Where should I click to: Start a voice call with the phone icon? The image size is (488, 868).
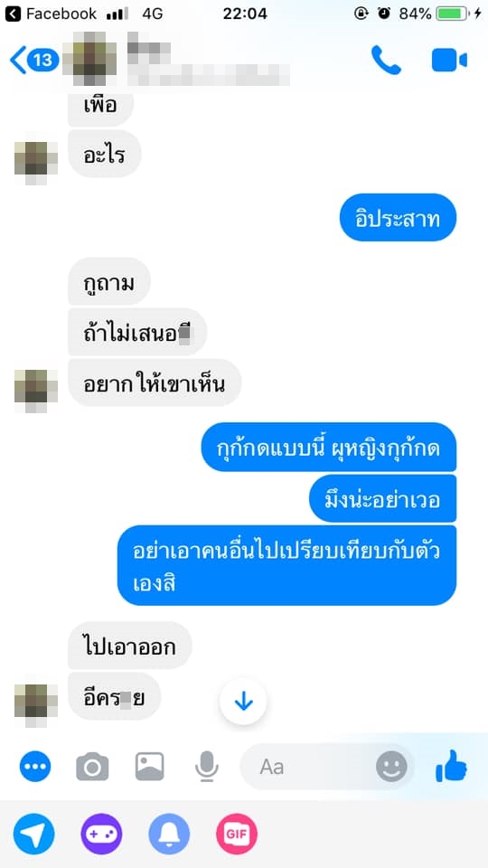(386, 60)
